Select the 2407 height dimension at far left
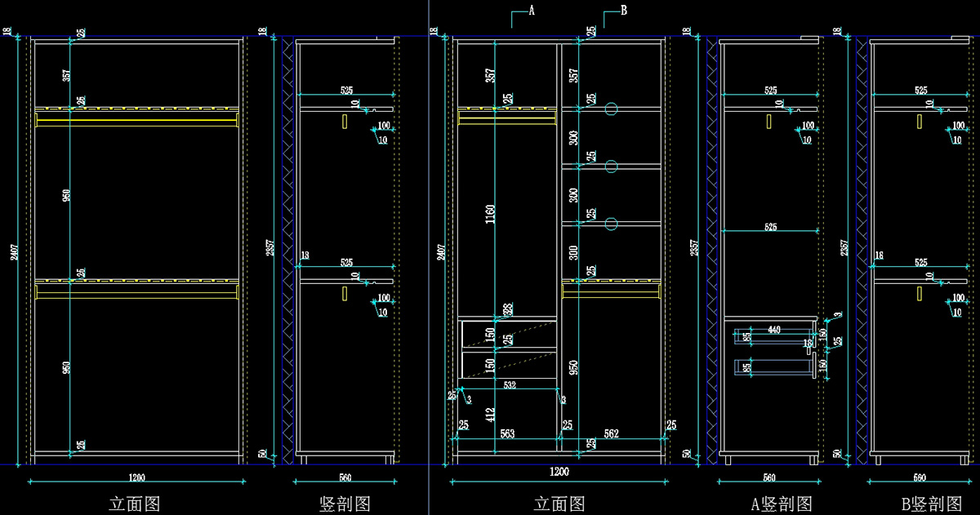The width and height of the screenshot is (980, 515). (11, 253)
